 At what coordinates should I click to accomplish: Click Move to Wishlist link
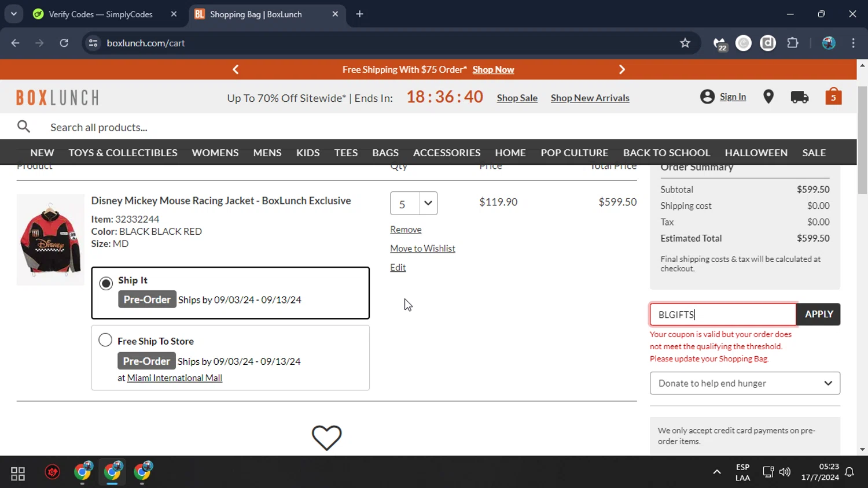[422, 249]
